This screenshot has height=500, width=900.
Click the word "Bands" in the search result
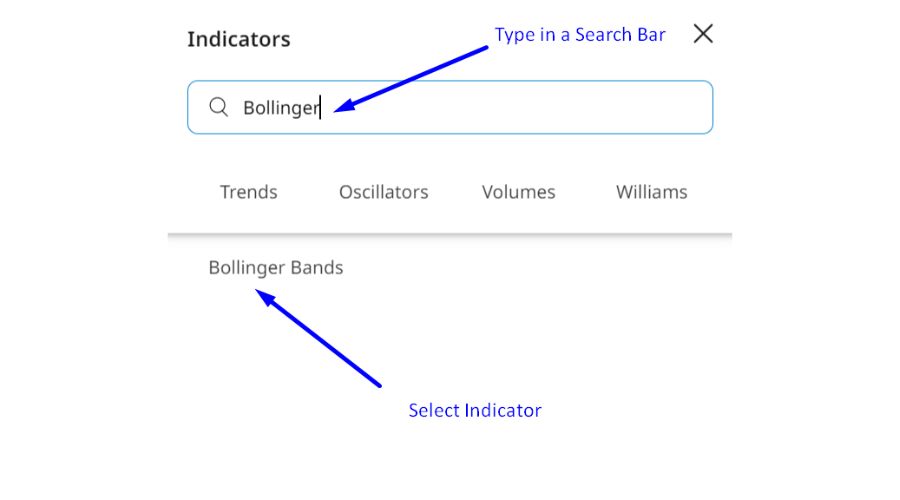pos(317,268)
